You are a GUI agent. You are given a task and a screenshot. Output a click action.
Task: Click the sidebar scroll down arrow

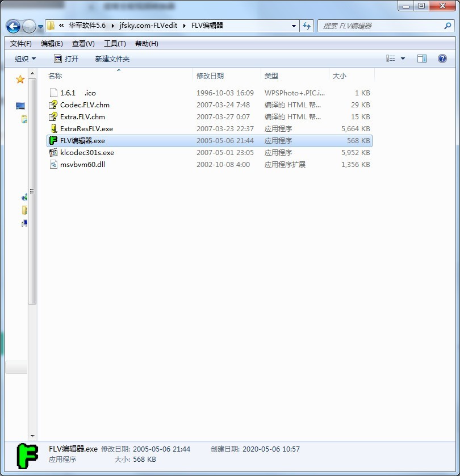click(32, 436)
